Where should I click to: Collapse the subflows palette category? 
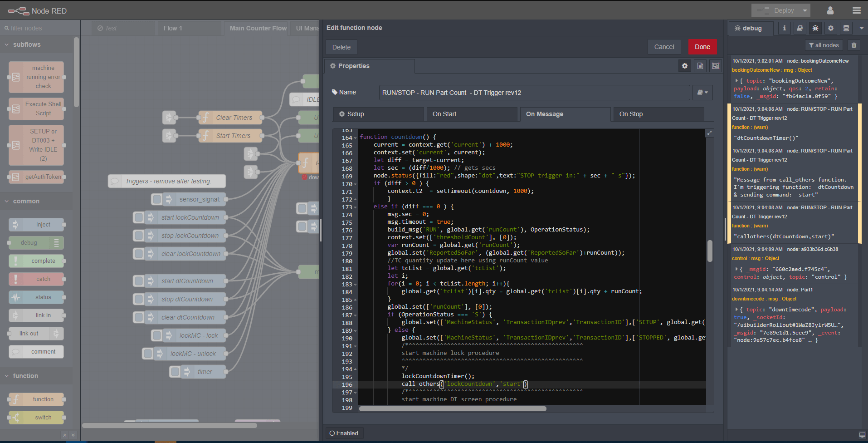pyautogui.click(x=7, y=44)
